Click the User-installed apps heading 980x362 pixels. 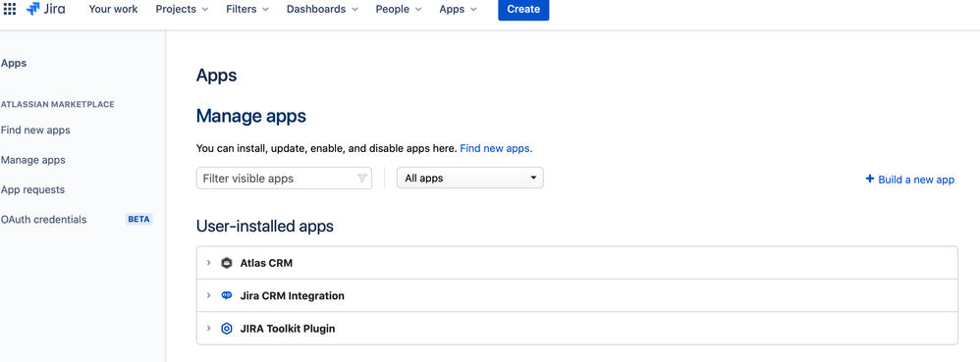[x=265, y=226]
